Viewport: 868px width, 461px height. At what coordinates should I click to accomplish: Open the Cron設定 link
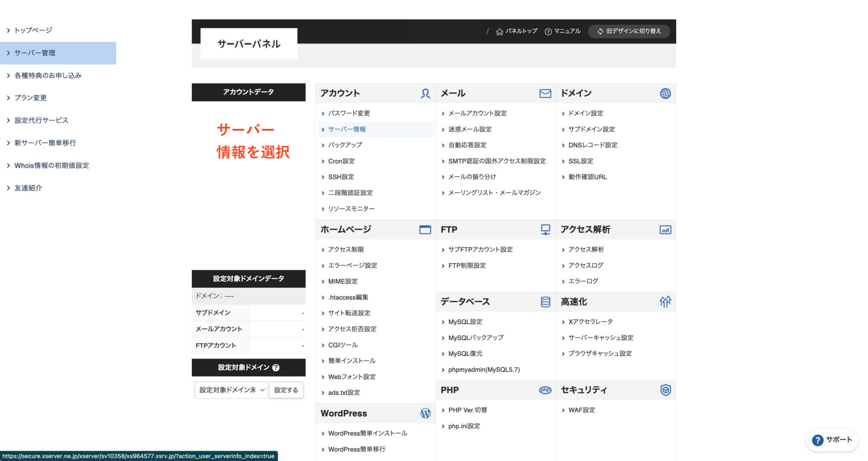tap(341, 161)
